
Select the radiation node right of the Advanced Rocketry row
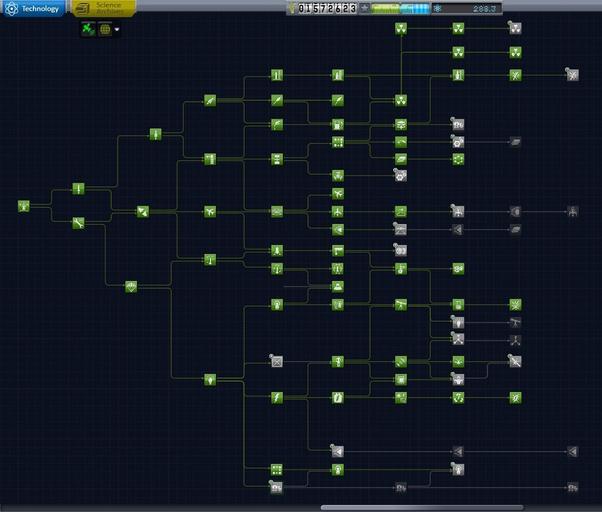(401, 101)
